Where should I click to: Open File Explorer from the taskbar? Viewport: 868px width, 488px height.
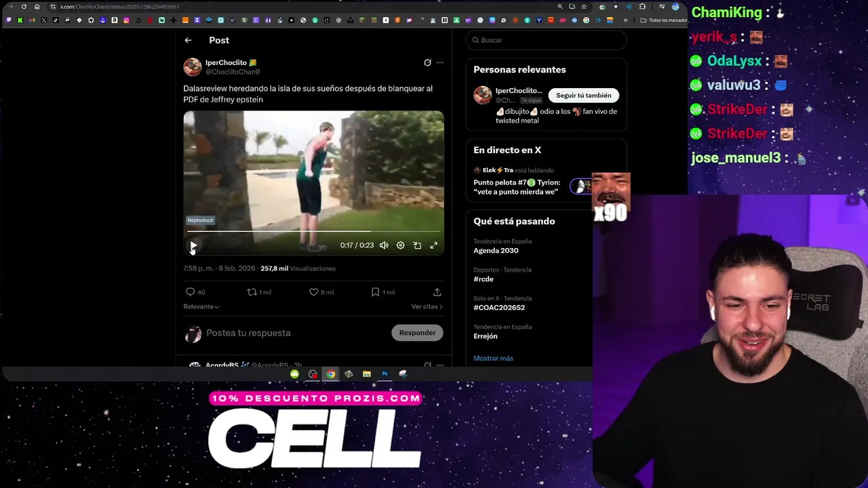pos(366,374)
